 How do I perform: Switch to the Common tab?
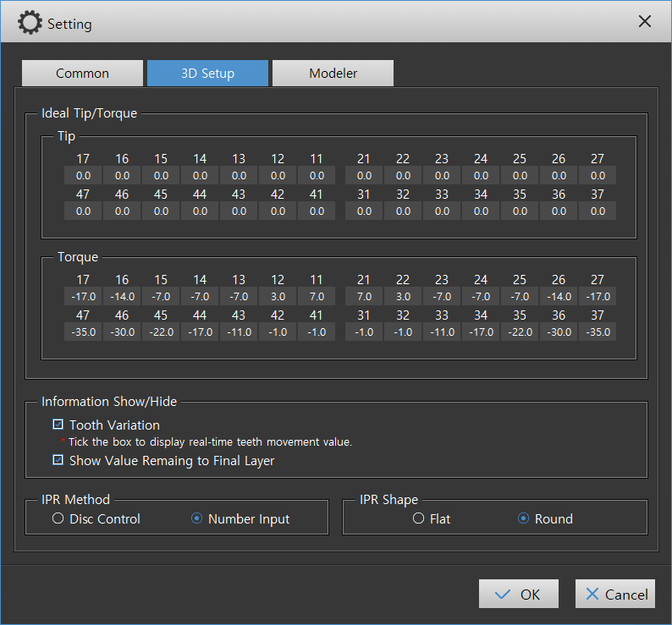pyautogui.click(x=82, y=74)
